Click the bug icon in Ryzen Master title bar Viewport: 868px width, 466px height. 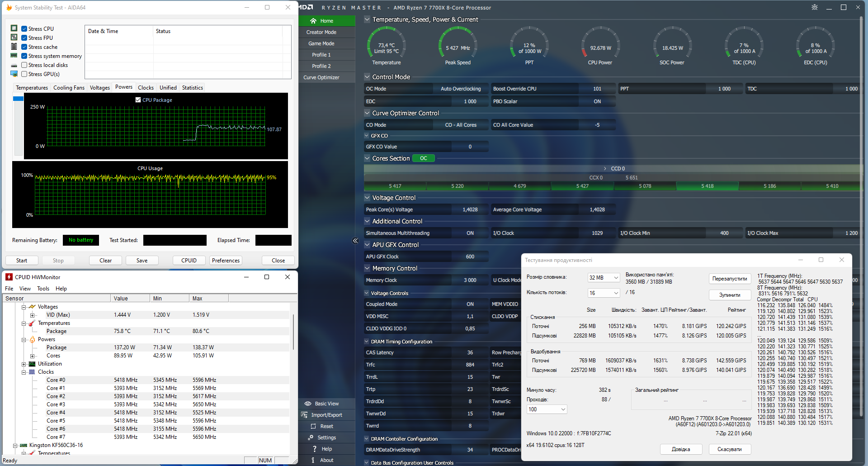pyautogui.click(x=815, y=7)
